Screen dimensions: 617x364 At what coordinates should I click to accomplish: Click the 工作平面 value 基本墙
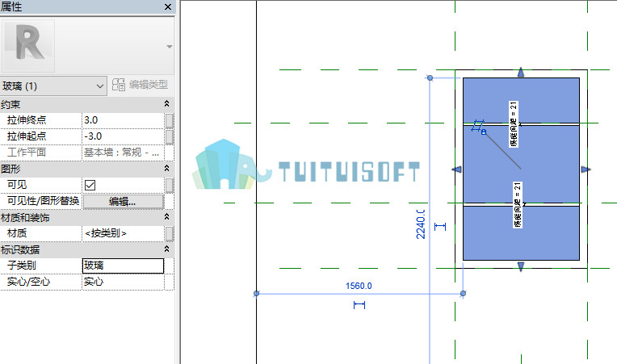tap(123, 153)
